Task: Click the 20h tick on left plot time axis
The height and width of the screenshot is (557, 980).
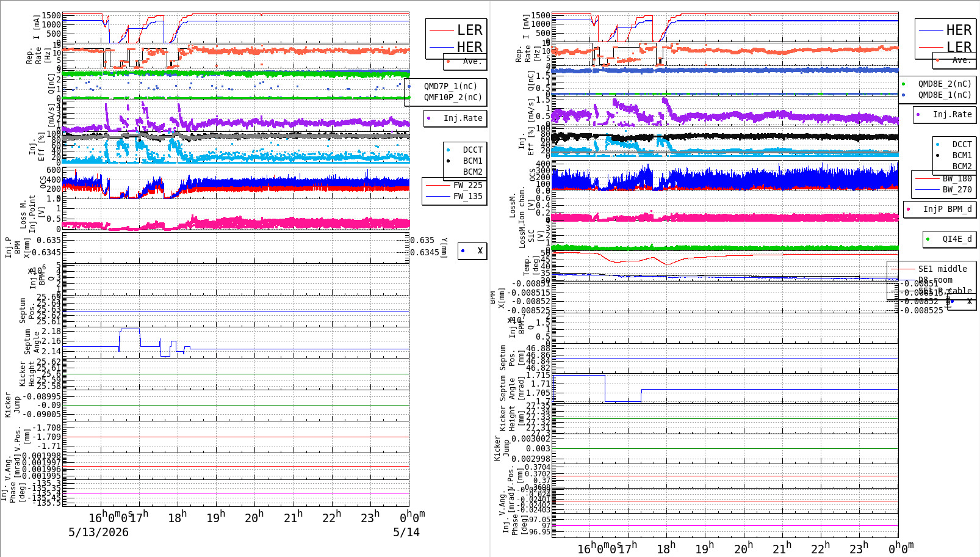Action: (x=254, y=517)
